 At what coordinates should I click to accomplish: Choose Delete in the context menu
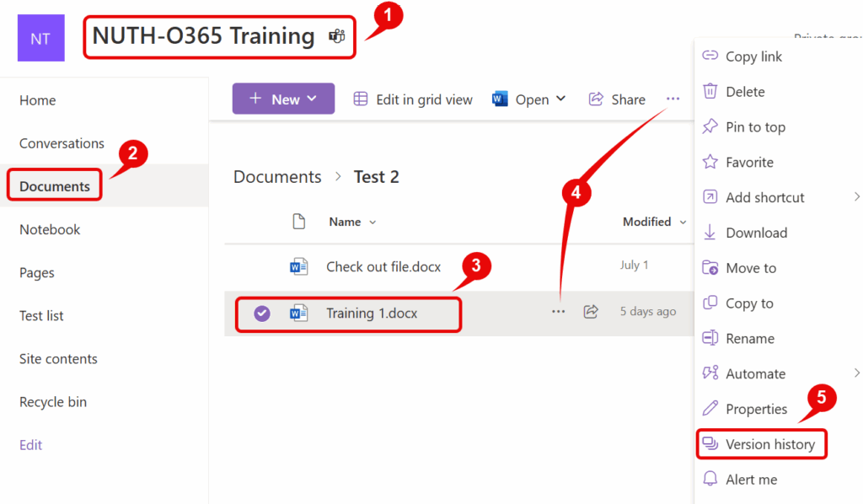745,92
